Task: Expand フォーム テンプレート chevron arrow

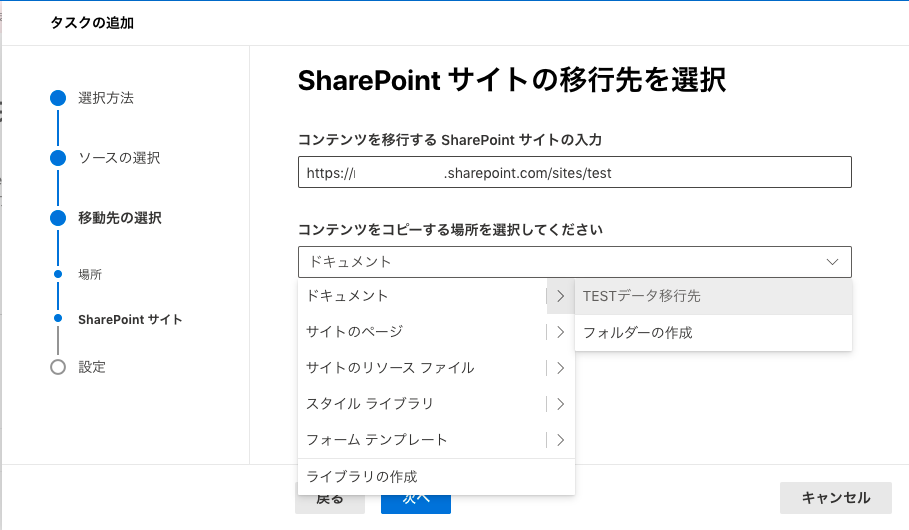Action: click(x=560, y=440)
